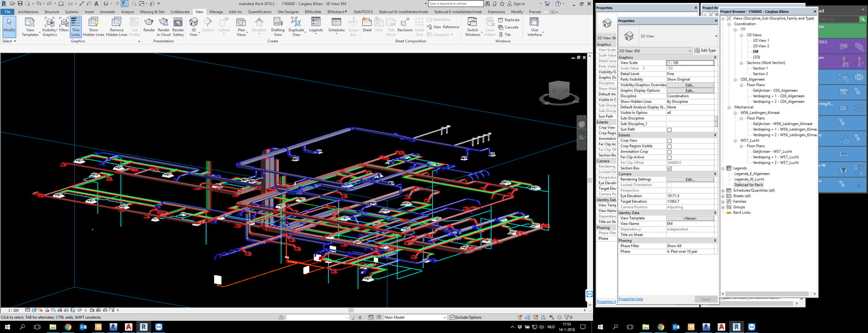Enable the Crop View checkbox
868x333 pixels.
point(670,140)
